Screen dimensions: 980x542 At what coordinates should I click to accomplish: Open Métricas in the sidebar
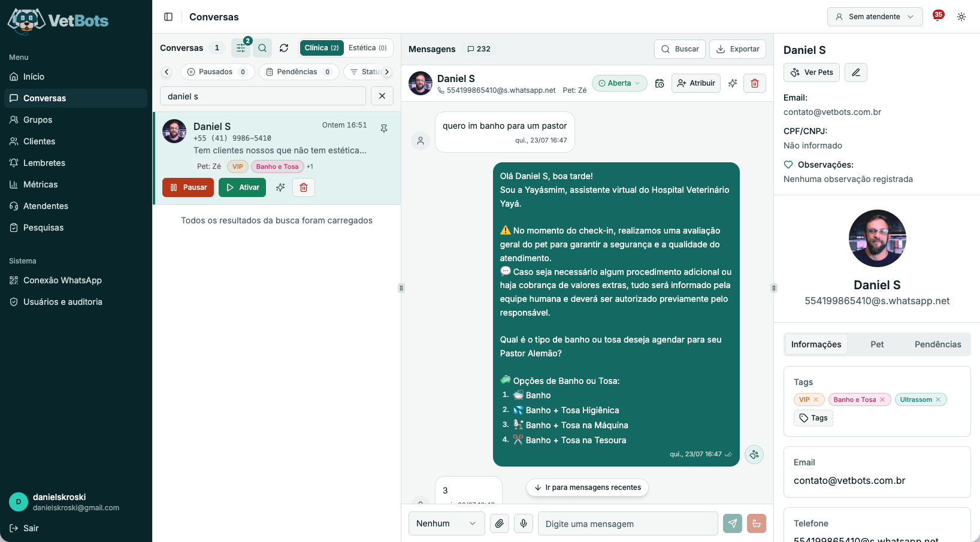75,184
